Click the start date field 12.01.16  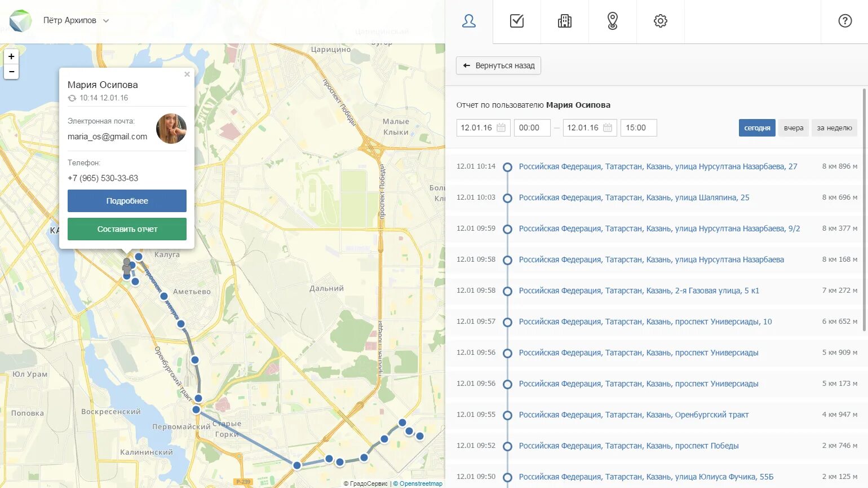click(x=484, y=128)
